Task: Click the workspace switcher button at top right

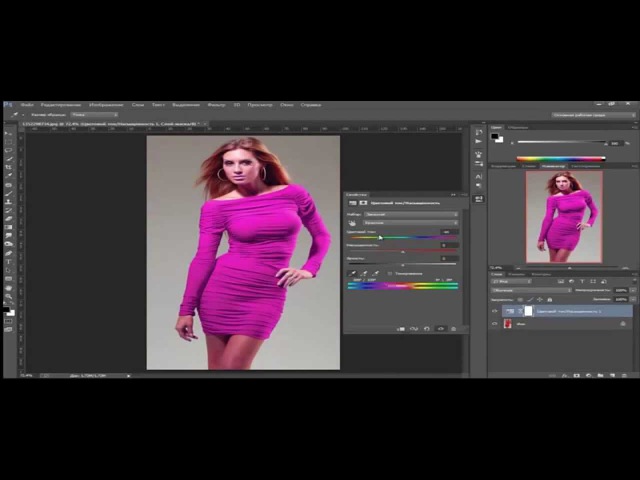Action: click(592, 115)
